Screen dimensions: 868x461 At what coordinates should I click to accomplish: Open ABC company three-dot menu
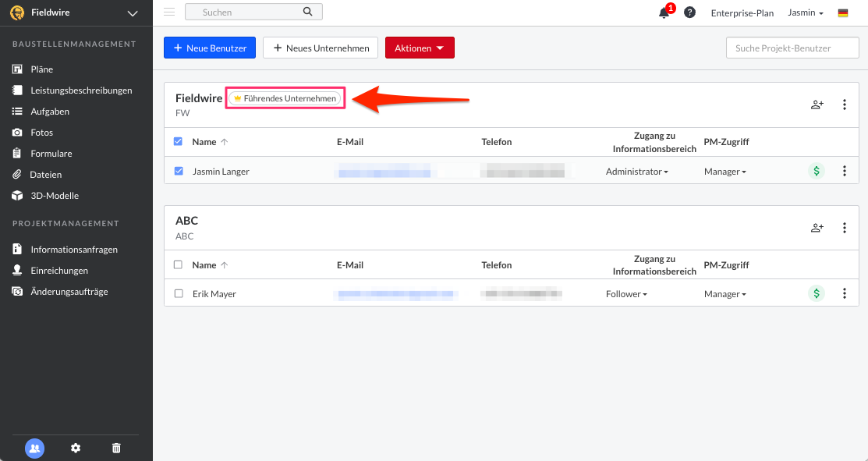point(844,228)
